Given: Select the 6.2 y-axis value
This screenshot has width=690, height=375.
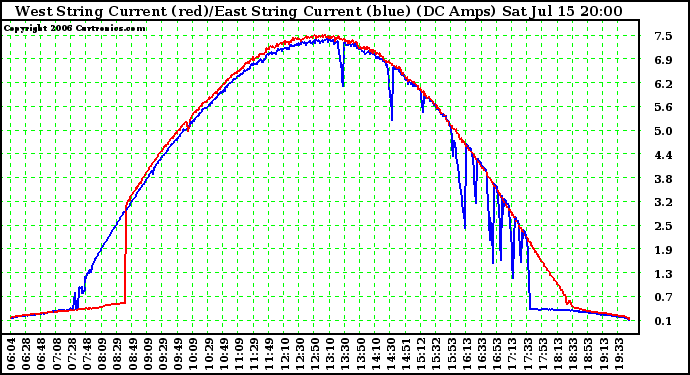Looking at the screenshot, I should tap(663, 84).
